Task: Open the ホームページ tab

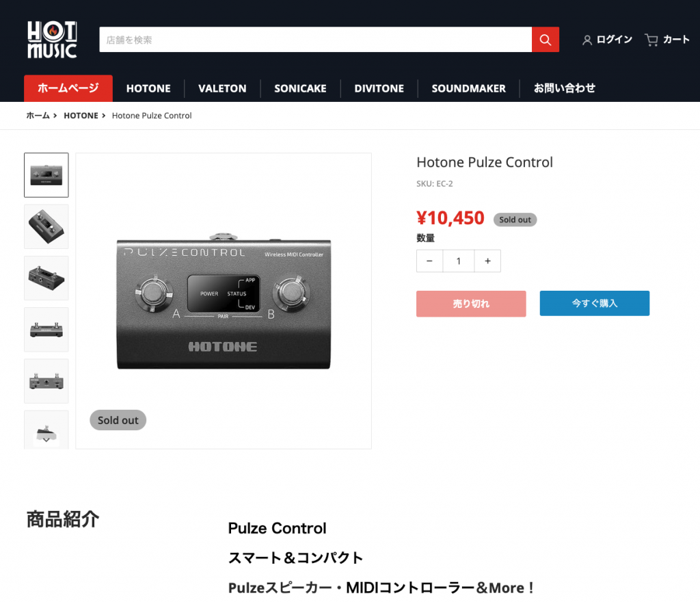Action: (68, 88)
